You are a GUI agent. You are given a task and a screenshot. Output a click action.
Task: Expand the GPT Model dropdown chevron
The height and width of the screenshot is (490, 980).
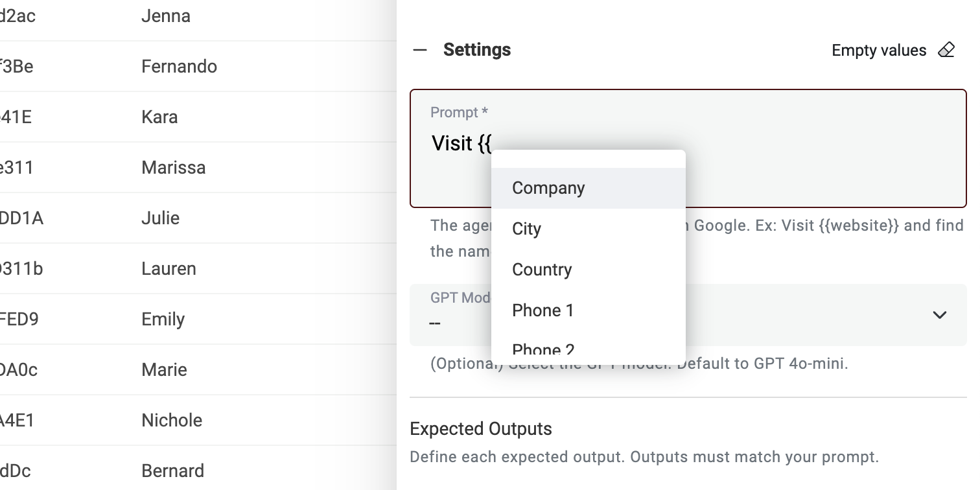(x=939, y=315)
